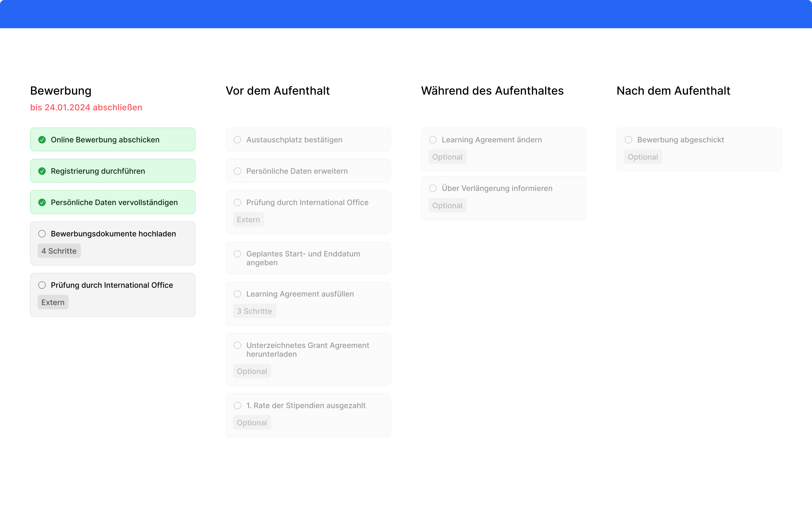Click Extern badge under Bewerbung's Prüfung step
Image resolution: width=812 pixels, height=525 pixels.
click(x=53, y=302)
